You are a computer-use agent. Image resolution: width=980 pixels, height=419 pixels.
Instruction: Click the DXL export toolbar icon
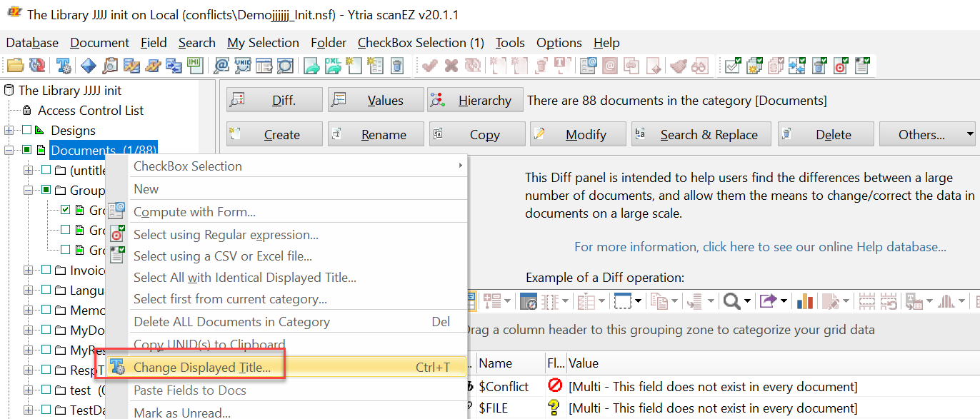333,66
